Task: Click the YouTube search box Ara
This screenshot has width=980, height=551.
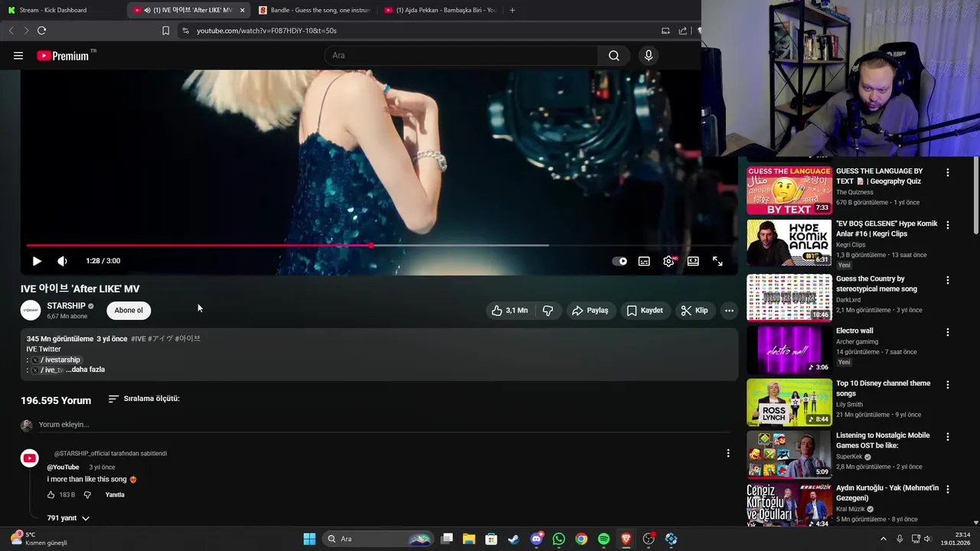Action: [x=461, y=55]
